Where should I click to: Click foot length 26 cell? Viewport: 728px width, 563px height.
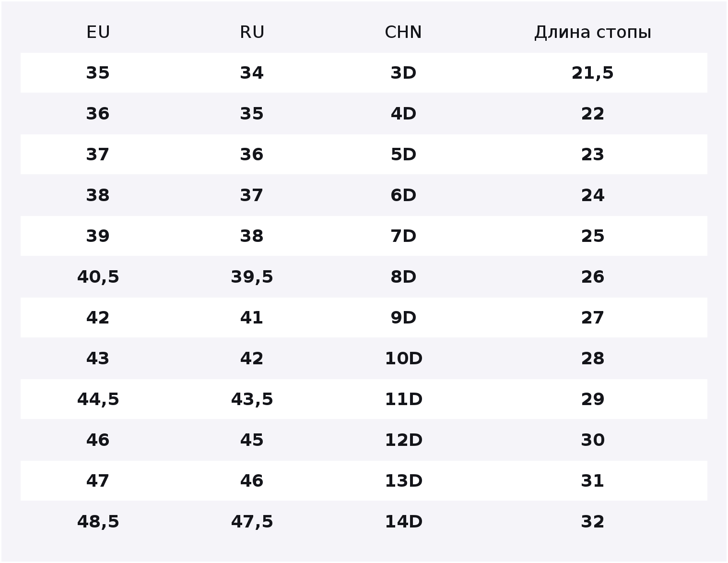(x=593, y=277)
